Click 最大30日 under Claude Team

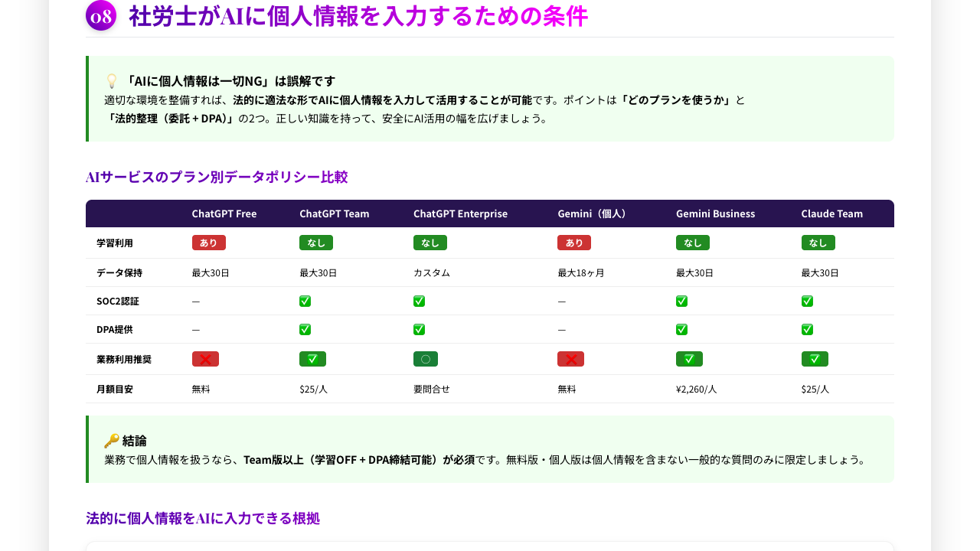(x=820, y=273)
